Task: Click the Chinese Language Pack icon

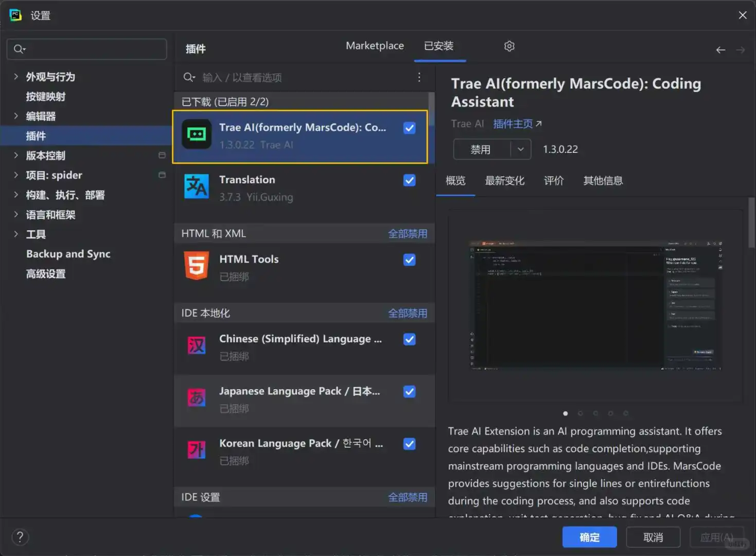Action: click(197, 345)
